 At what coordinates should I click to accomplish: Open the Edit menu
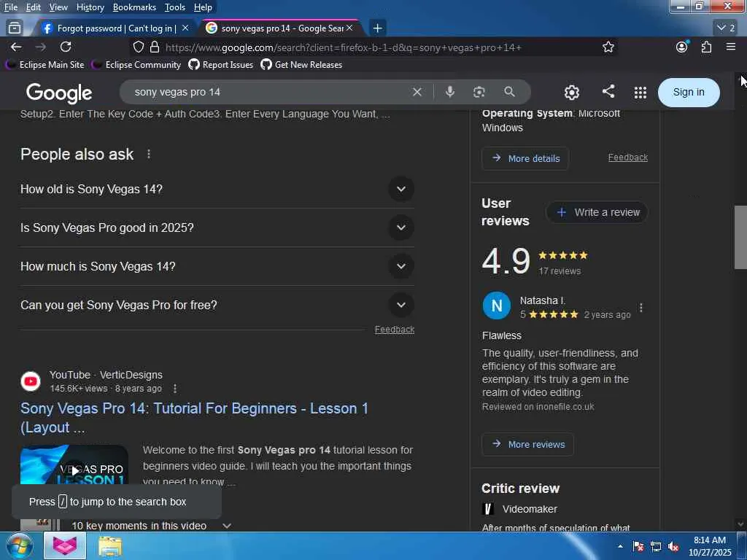[x=33, y=7]
